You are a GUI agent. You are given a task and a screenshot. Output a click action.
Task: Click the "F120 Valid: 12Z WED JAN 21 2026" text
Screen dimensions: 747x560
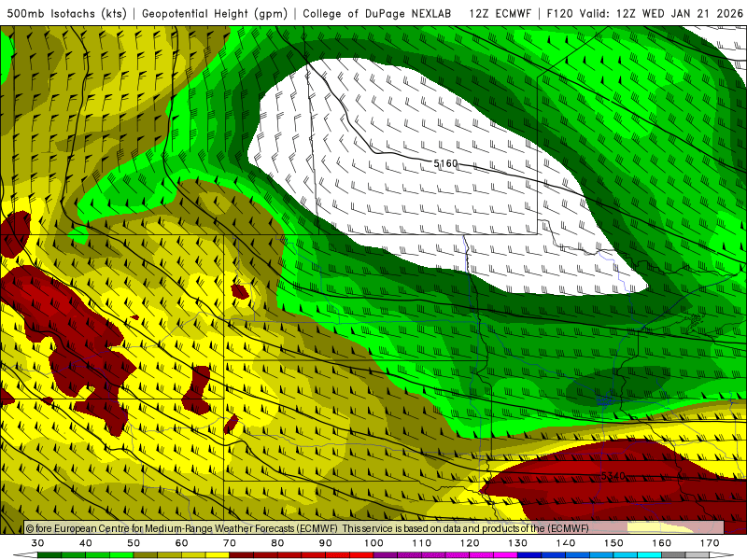point(644,13)
